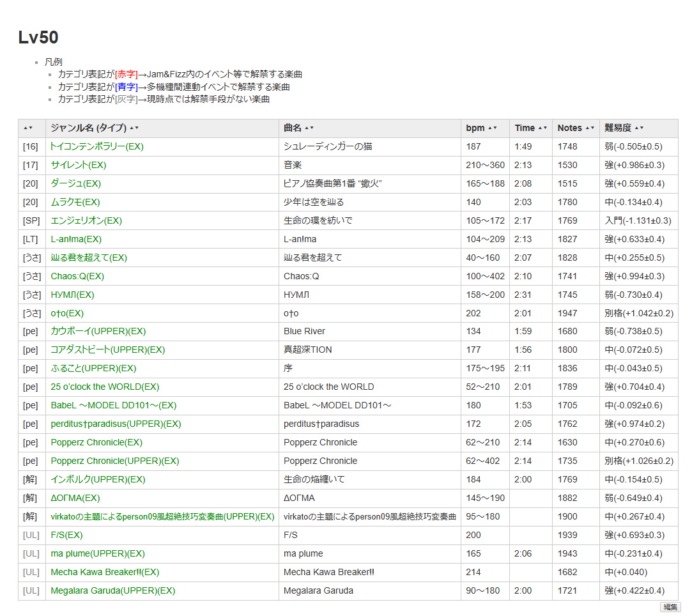Image resolution: width=699 pixels, height=616 pixels.
Task: Sort by first column arrows
Action: [28, 128]
